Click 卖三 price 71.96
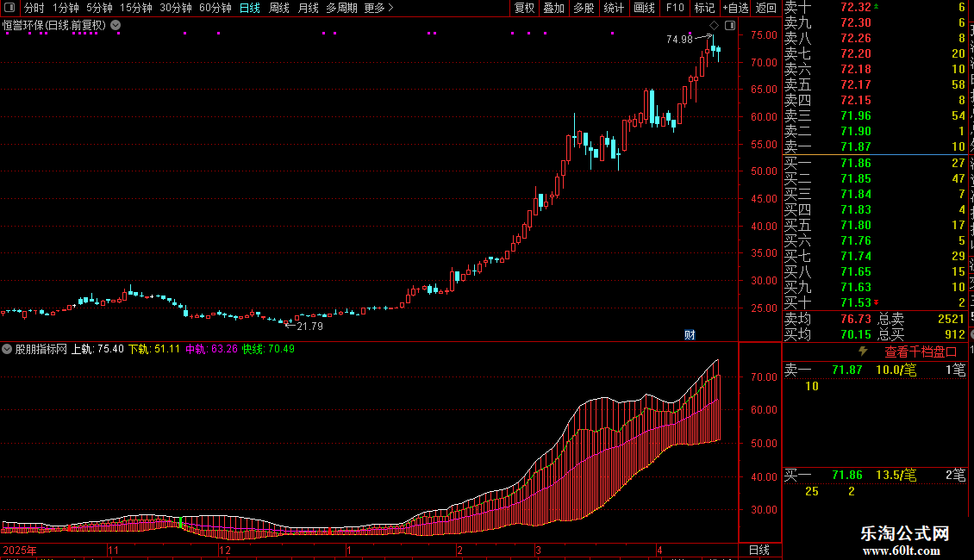This screenshot has height=560, width=974. 855,116
